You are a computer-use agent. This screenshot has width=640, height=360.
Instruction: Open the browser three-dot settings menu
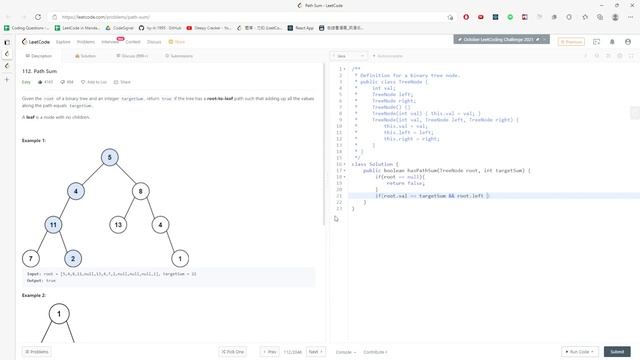click(x=631, y=17)
